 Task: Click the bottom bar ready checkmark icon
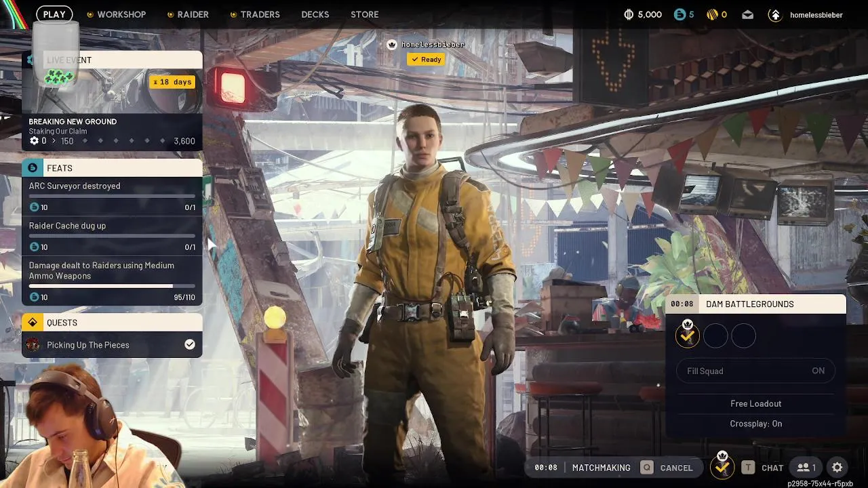722,467
